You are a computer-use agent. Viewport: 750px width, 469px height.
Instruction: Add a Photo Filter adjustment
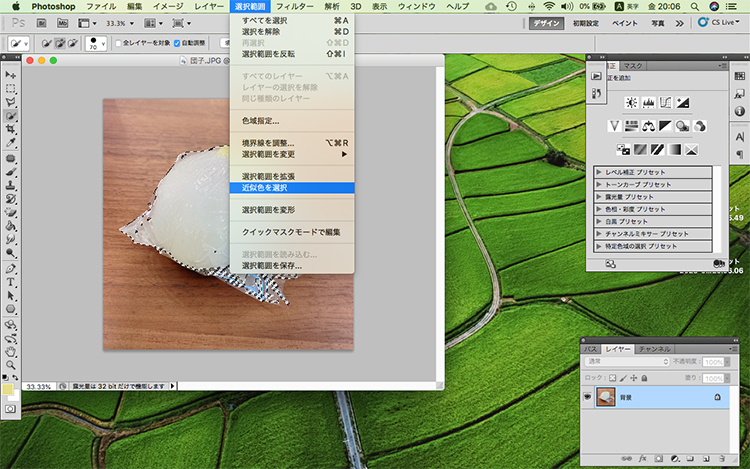(683, 126)
